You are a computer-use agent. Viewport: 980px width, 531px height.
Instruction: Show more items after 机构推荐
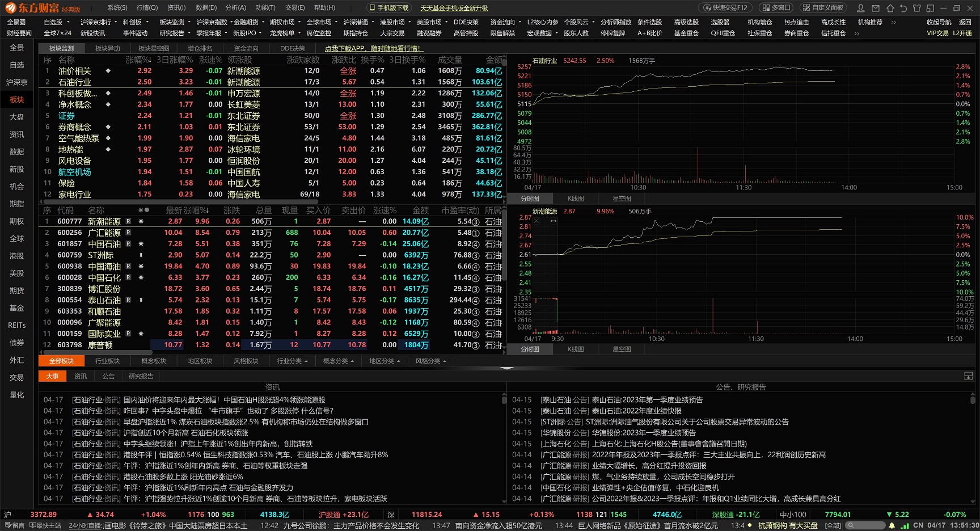tap(893, 23)
